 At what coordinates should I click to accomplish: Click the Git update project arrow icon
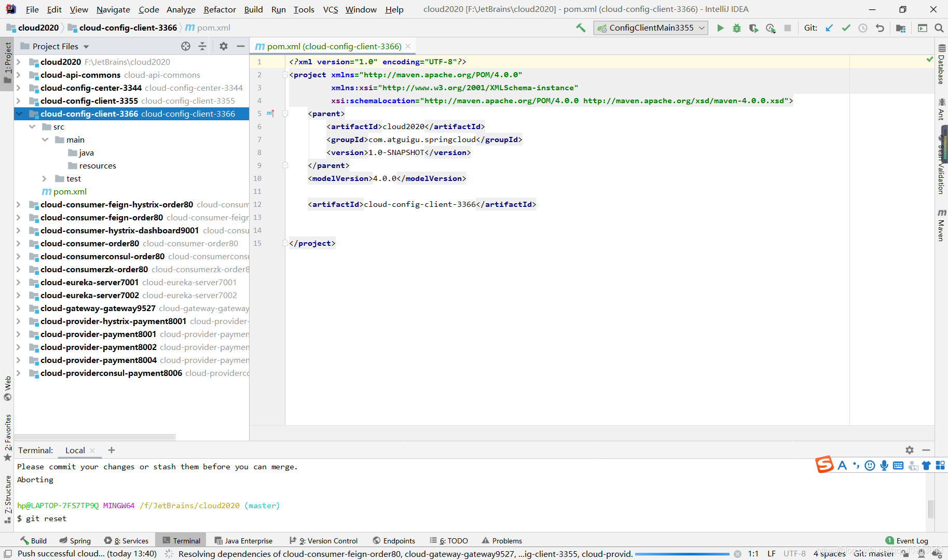829,28
